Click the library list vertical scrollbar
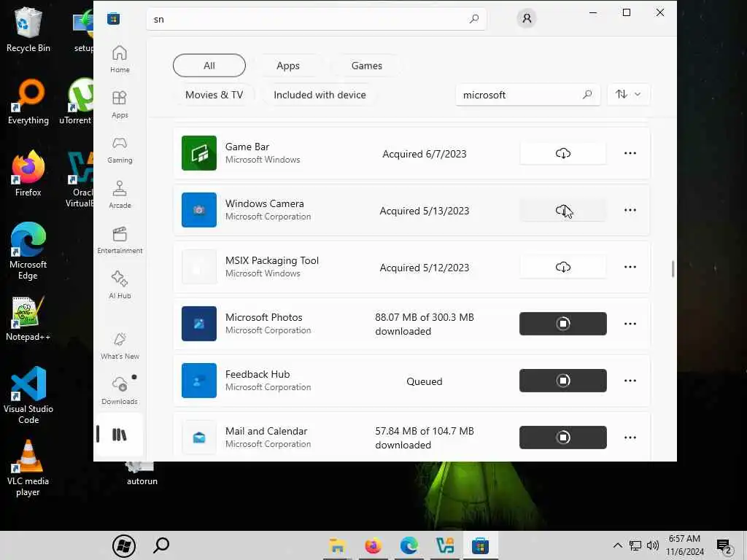Viewport: 747px width, 560px height. click(673, 268)
